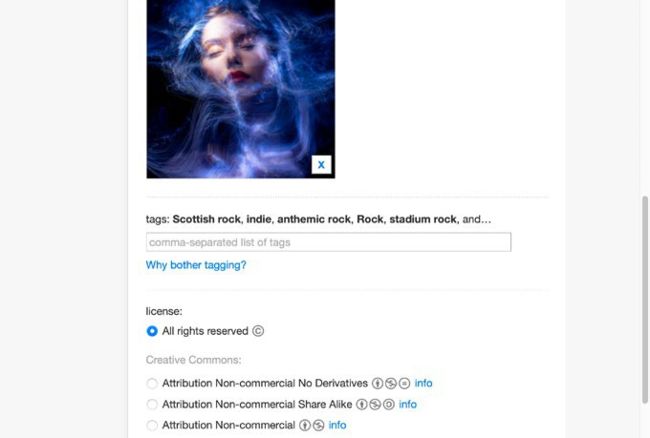This screenshot has height=438, width=650.
Task: Focus the comma-separated list of tags field
Action: coord(328,242)
